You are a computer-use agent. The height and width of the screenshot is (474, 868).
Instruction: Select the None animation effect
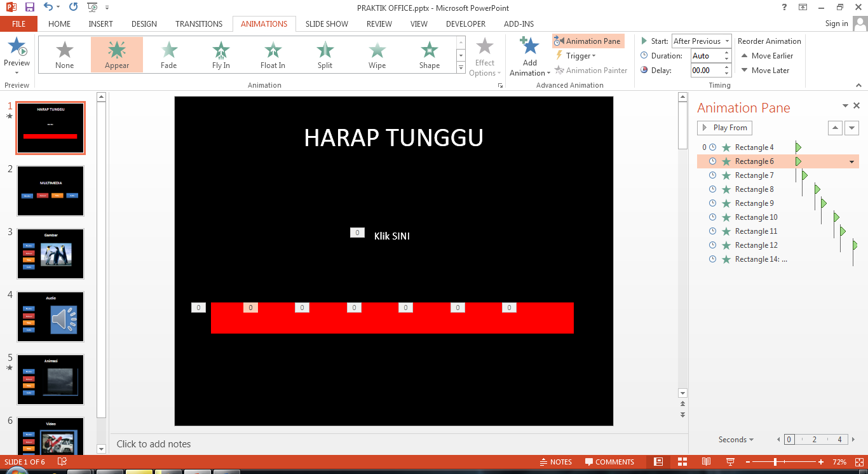(65, 55)
